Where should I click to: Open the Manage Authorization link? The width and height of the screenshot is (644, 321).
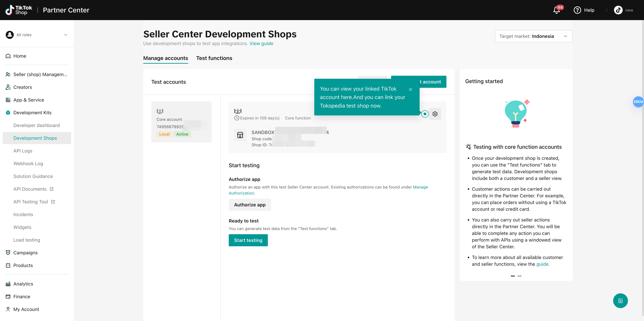pyautogui.click(x=328, y=190)
